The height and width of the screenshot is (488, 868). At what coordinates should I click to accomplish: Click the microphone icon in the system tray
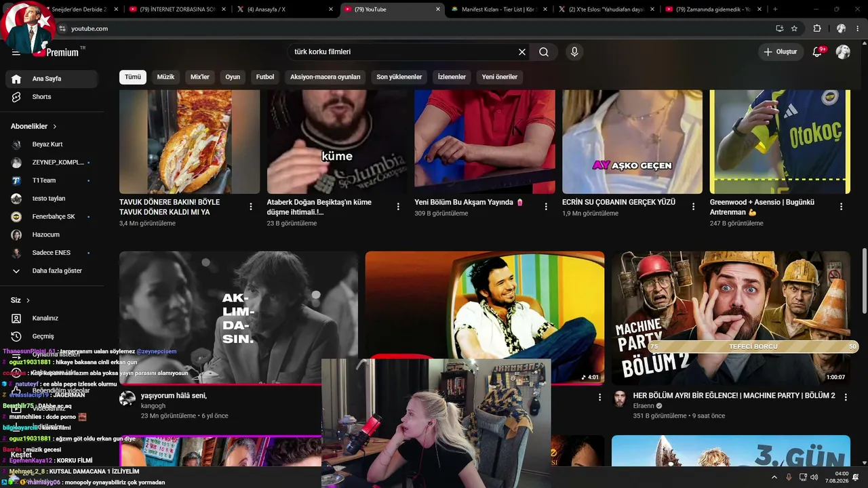(789, 477)
